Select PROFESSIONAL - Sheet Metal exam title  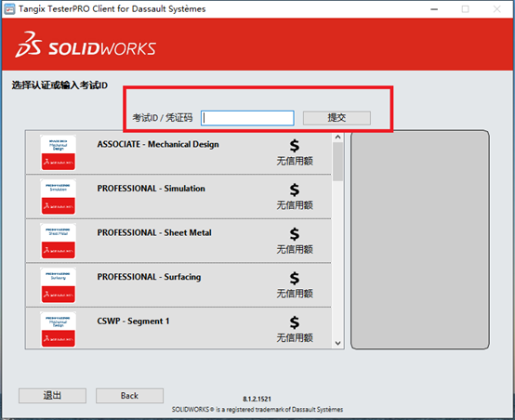(154, 232)
